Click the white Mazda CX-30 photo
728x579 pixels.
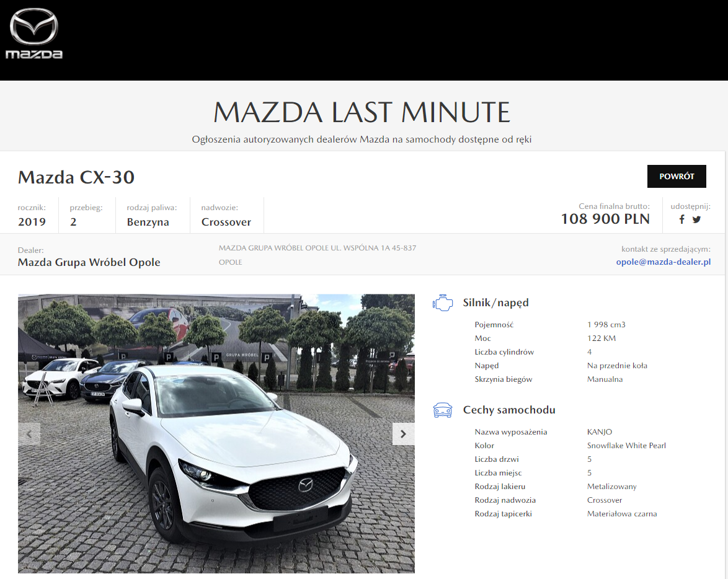pos(216,434)
